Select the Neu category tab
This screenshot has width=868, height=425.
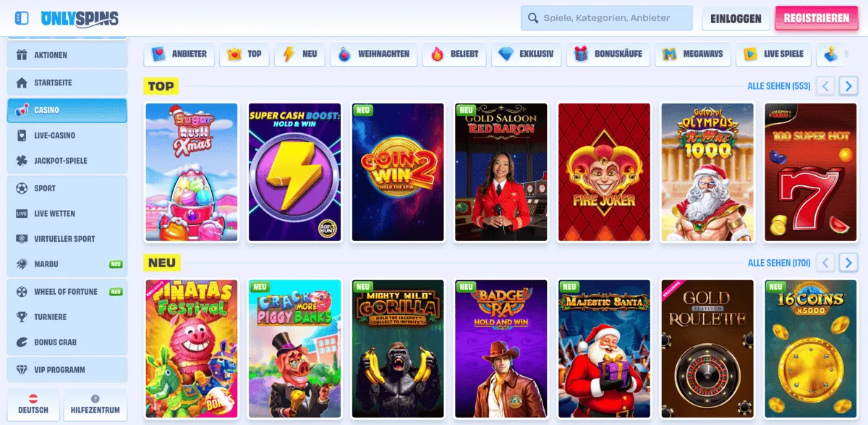click(x=299, y=54)
